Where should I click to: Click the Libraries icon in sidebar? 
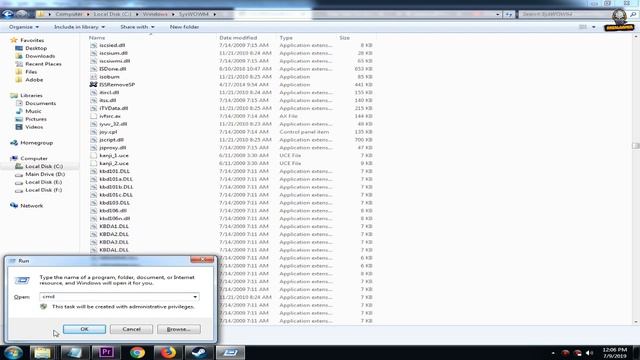tap(14, 95)
